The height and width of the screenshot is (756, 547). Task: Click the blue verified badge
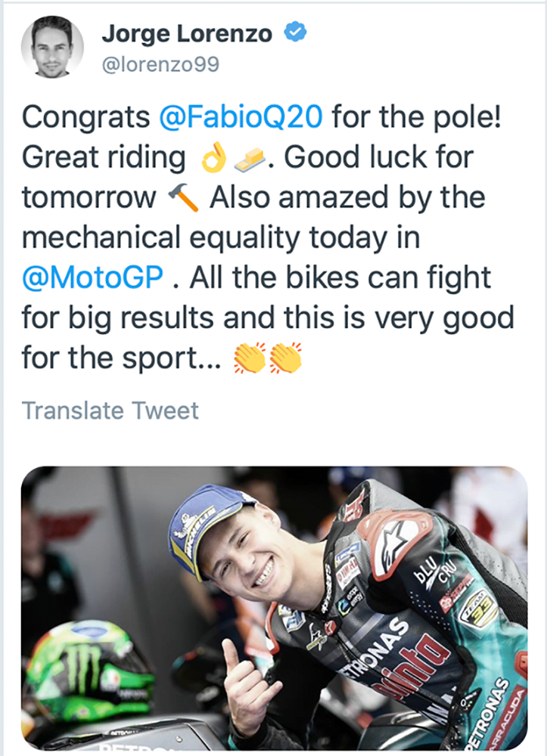294,33
